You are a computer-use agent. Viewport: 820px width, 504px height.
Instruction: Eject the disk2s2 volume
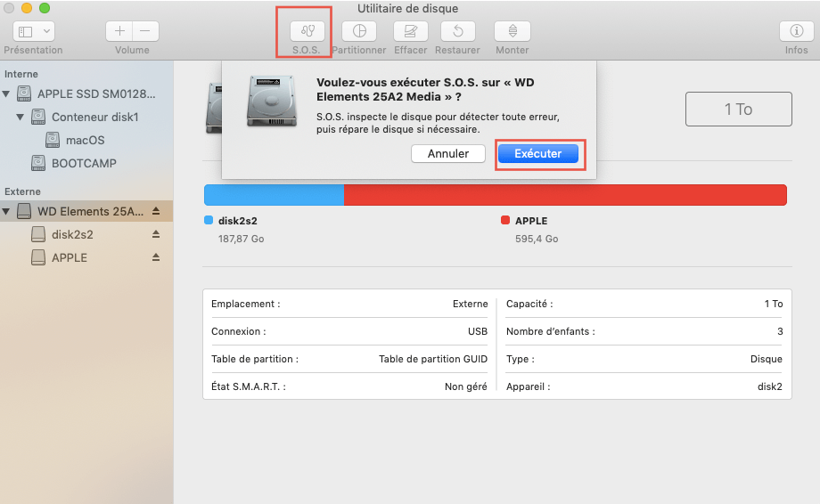click(x=156, y=234)
